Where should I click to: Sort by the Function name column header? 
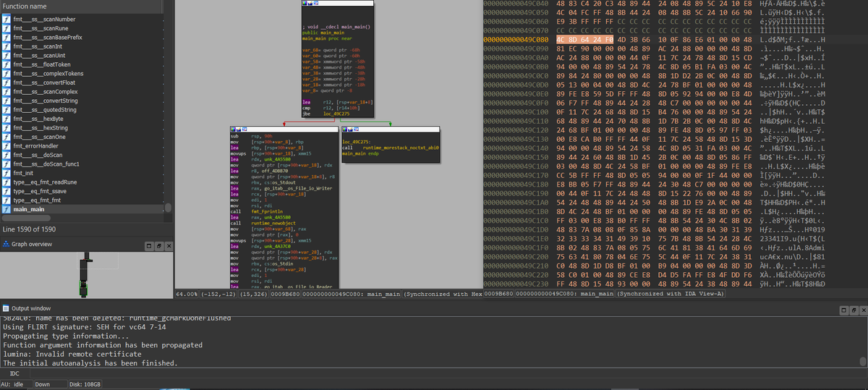pos(81,7)
